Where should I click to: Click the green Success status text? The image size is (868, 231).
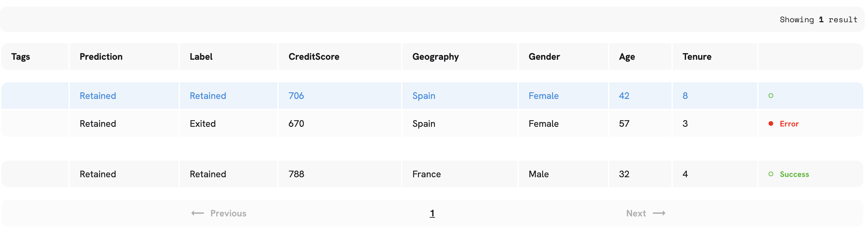pos(794,174)
